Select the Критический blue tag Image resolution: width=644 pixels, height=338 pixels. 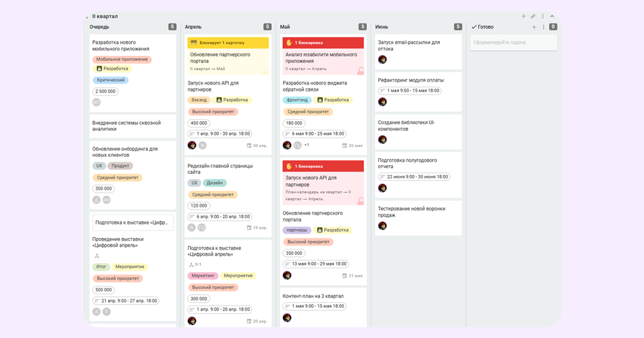(x=110, y=80)
